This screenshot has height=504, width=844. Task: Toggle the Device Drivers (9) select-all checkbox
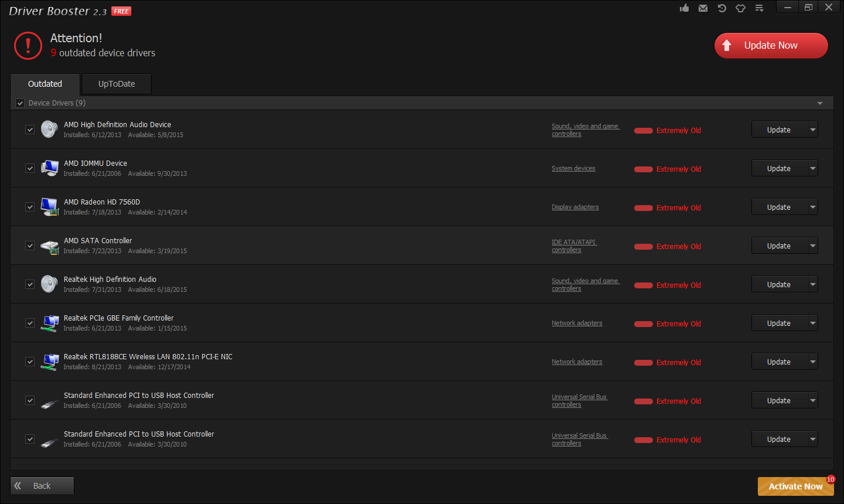pyautogui.click(x=20, y=103)
